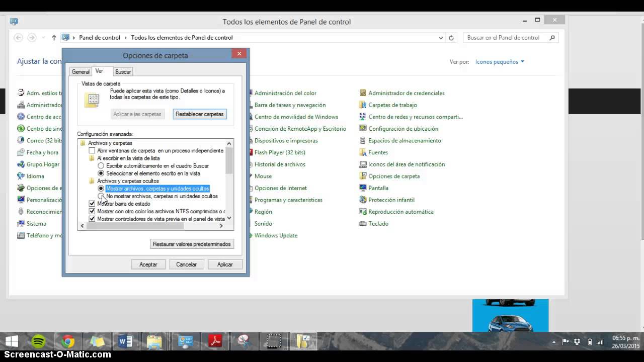The height and width of the screenshot is (362, 644).
Task: Select 'No mostrar archivos, carpetas ni unidades ocultos'
Action: pos(101,196)
